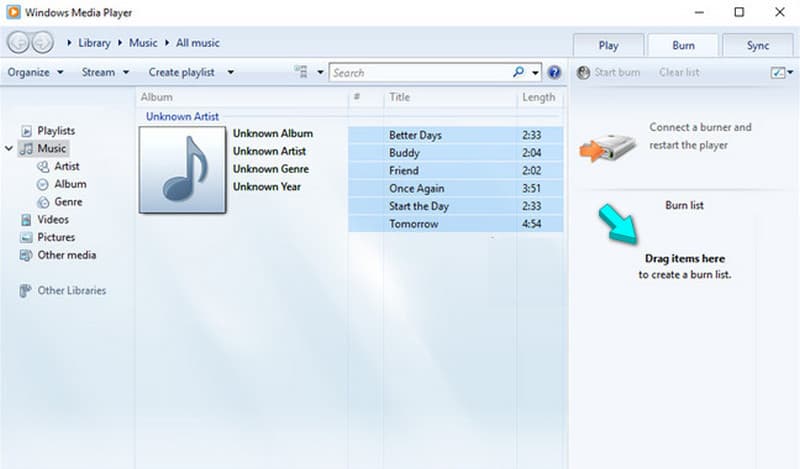Select Videos in the navigation tree

pyautogui.click(x=53, y=219)
